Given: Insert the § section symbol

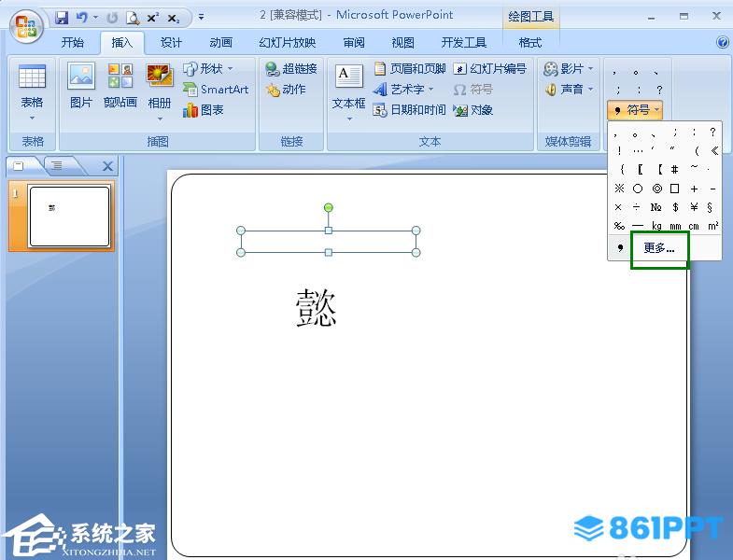Looking at the screenshot, I should pyautogui.click(x=710, y=207).
